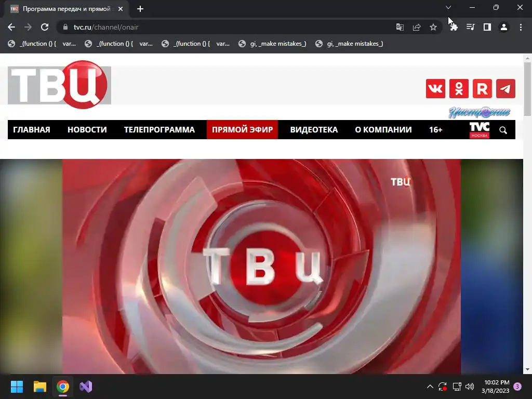Image resolution: width=532 pixels, height=399 pixels.
Task: Open the Odnoklassniki social icon
Action: [x=459, y=88]
